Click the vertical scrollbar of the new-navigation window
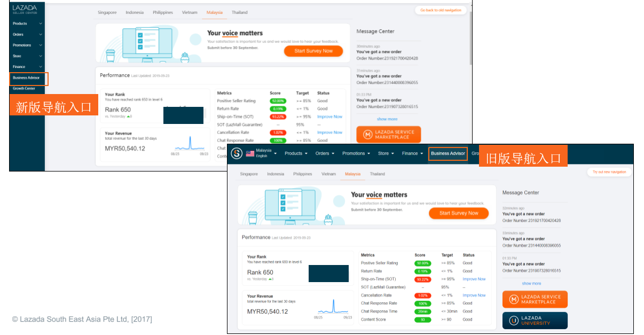 (x=470, y=37)
